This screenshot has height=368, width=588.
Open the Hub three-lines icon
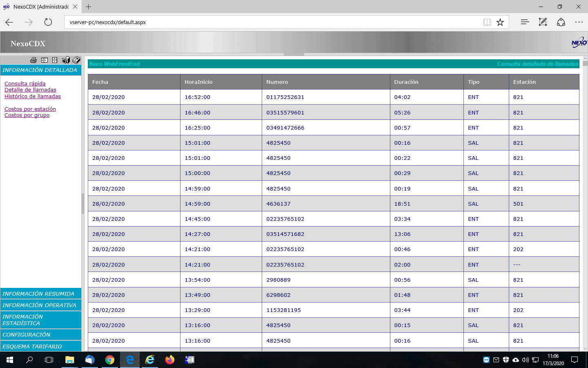coord(525,22)
